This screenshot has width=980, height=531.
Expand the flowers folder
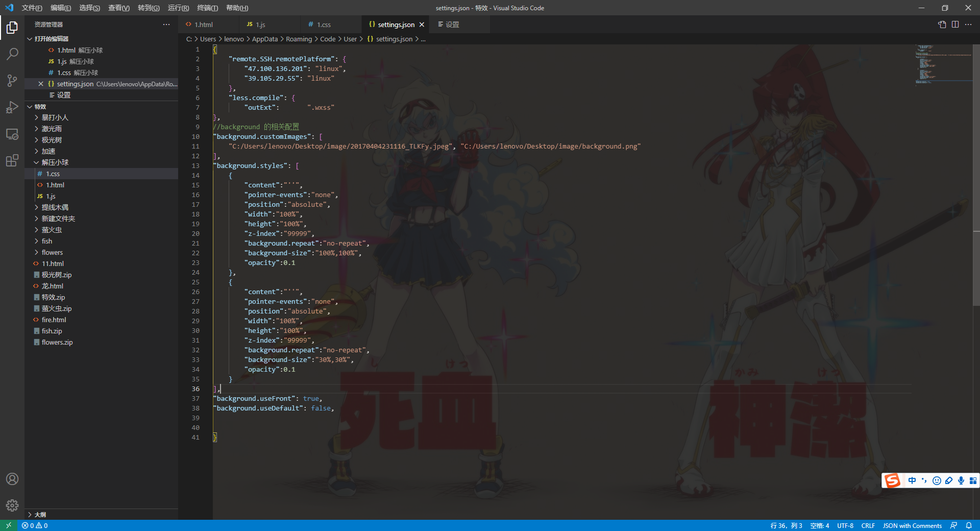101,252
